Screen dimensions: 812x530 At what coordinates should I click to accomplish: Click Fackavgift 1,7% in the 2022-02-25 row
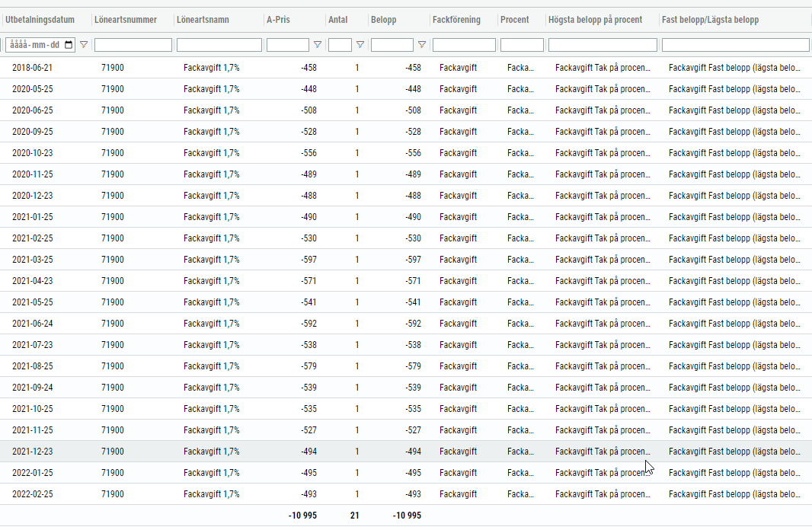211,494
